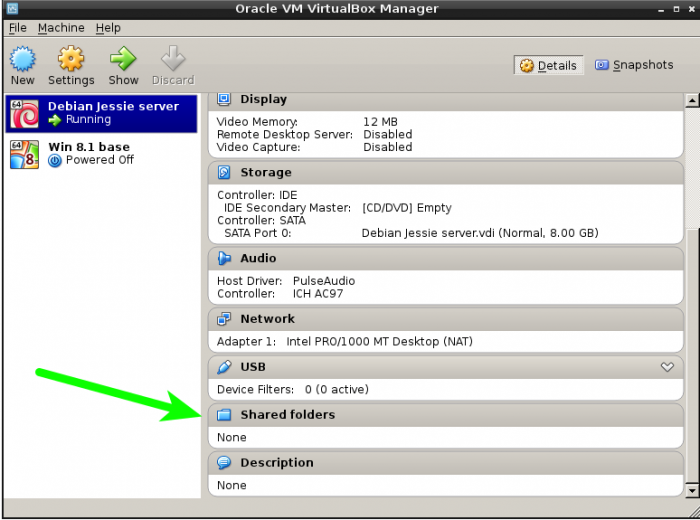Click the 'ICH AC97' controller value

[x=318, y=294]
